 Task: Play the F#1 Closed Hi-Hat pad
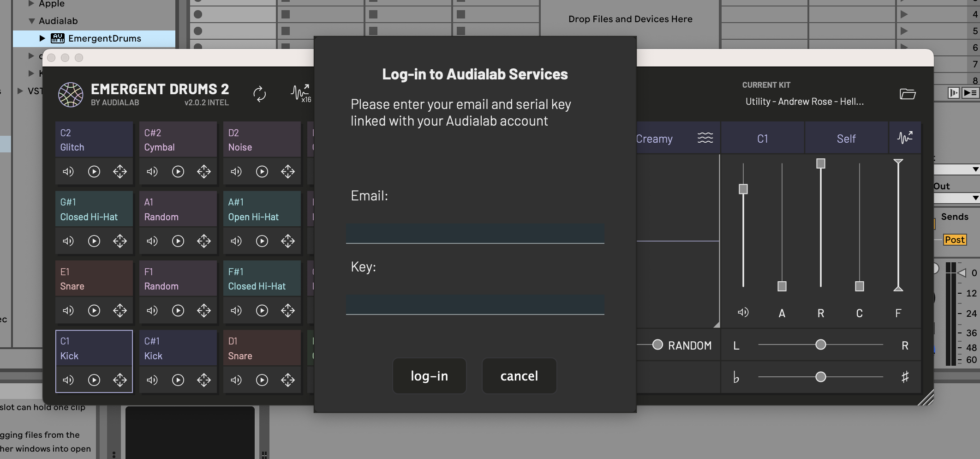[x=262, y=310]
